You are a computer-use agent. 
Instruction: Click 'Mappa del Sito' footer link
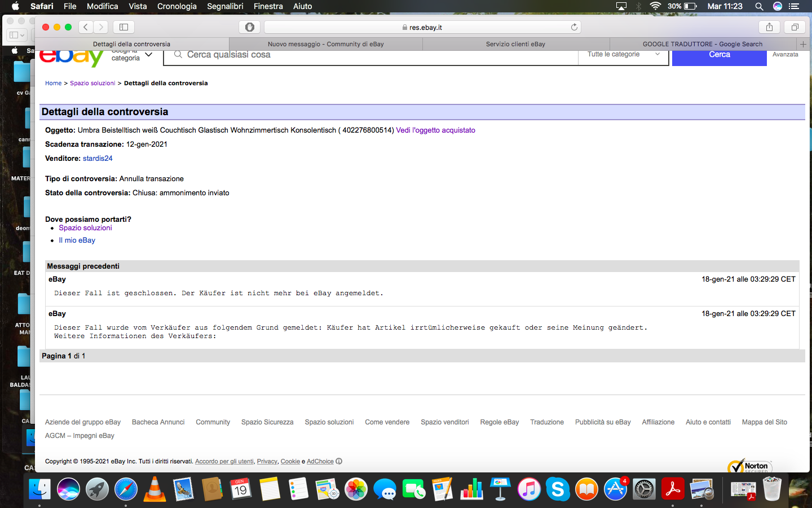[x=764, y=422]
